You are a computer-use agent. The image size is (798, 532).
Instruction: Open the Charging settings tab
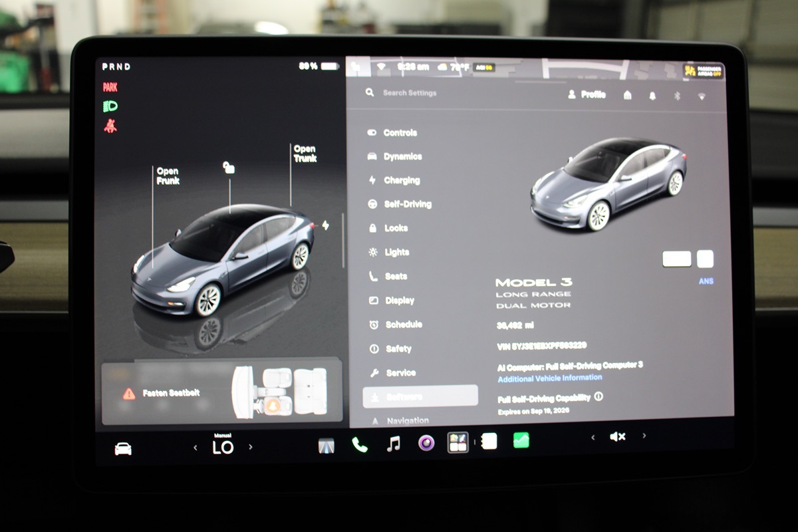tap(394, 180)
